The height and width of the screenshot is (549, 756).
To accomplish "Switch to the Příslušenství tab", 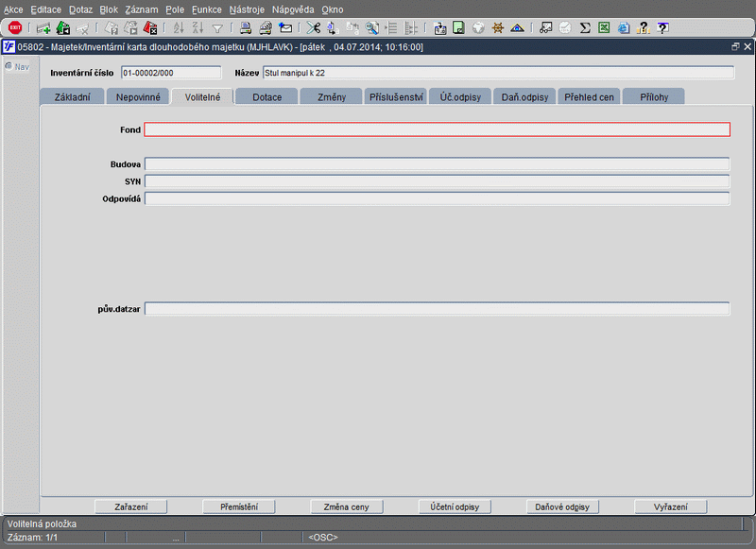I will point(396,97).
